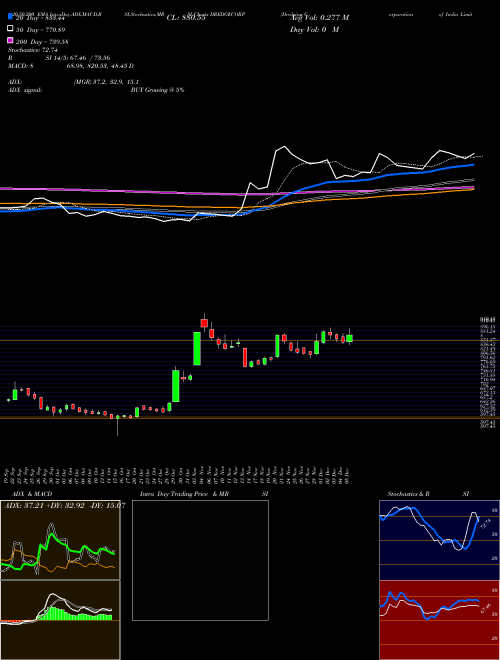Click the white 50 Day legend swatch
Image resolution: width=500 pixels, height=660 pixels.
click(10, 29)
